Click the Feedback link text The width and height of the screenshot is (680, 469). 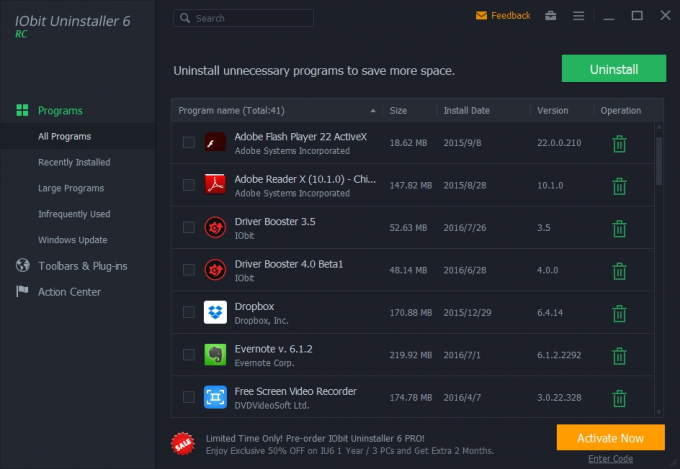[510, 16]
